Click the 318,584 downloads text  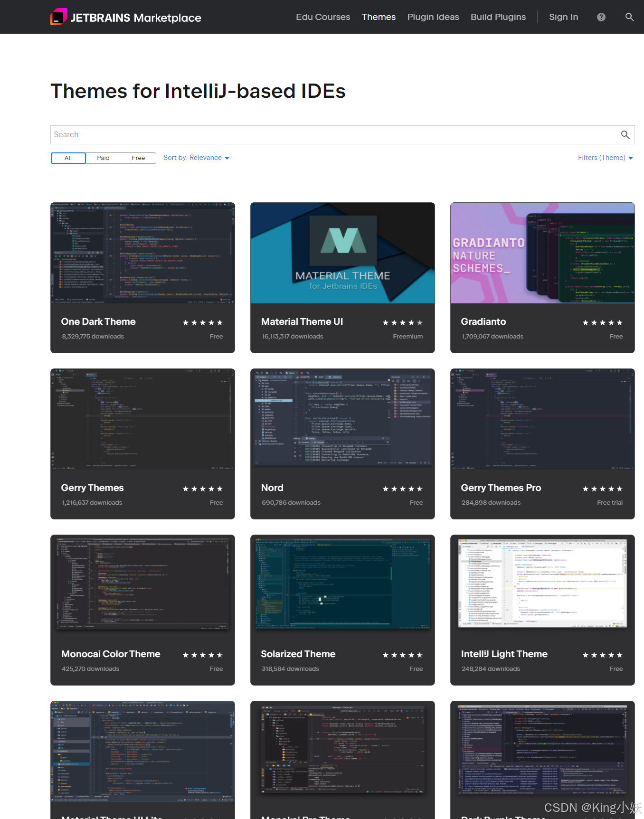[290, 668]
